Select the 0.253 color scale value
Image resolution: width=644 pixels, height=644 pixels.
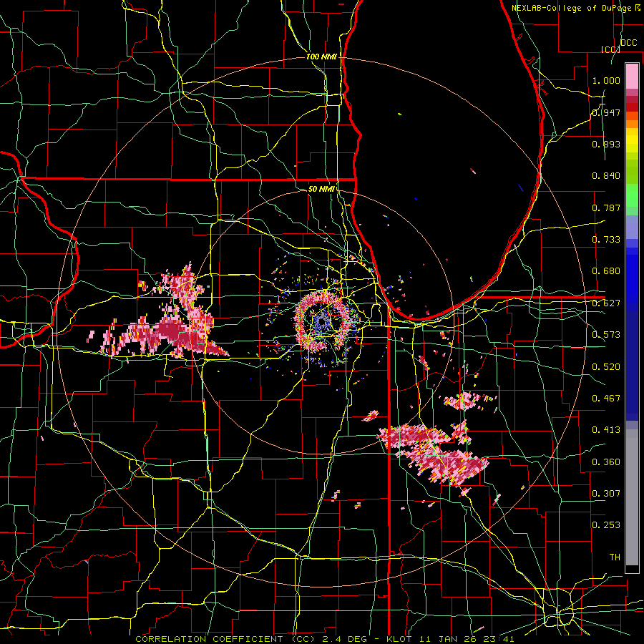(606, 525)
